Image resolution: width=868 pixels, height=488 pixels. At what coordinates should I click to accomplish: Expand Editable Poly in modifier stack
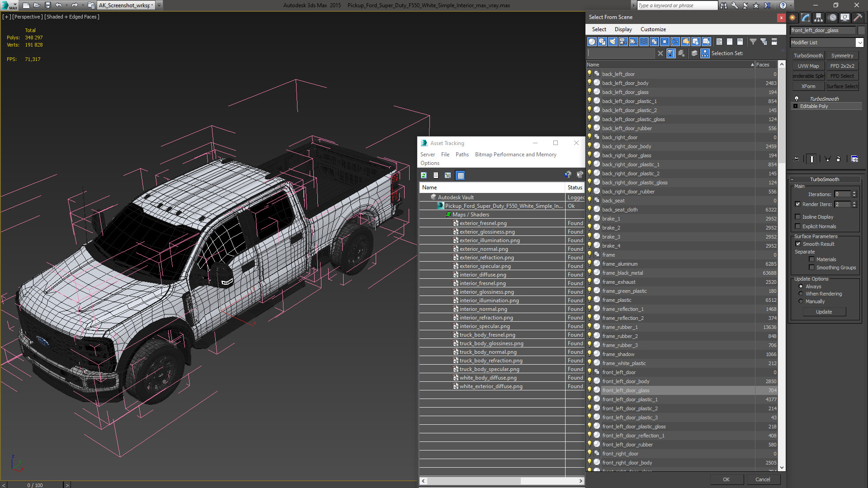click(796, 106)
